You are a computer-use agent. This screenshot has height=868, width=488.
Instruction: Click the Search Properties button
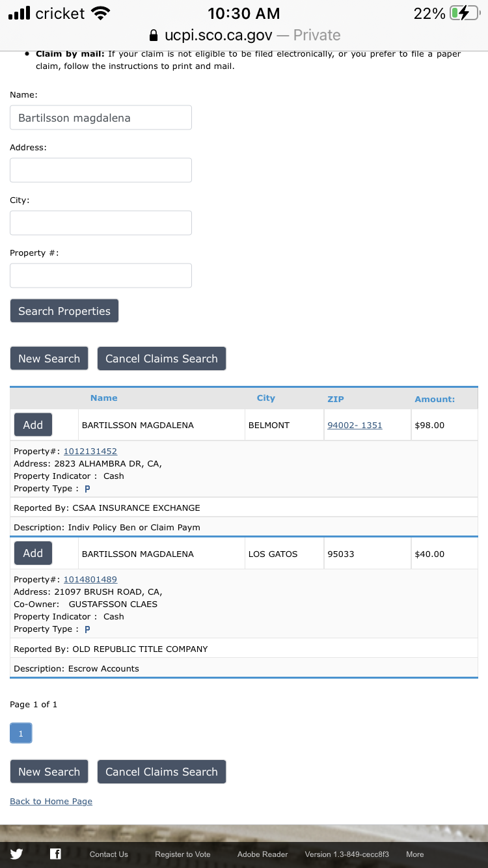point(64,311)
